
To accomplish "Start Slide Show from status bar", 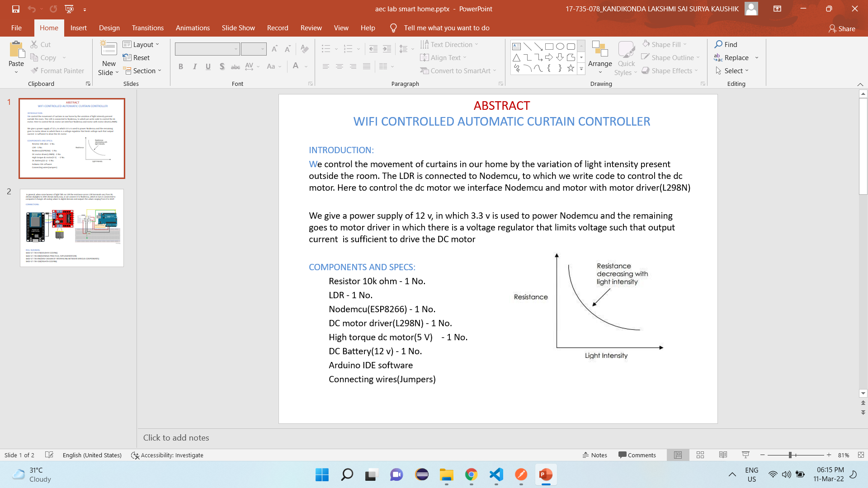I will pyautogui.click(x=745, y=455).
